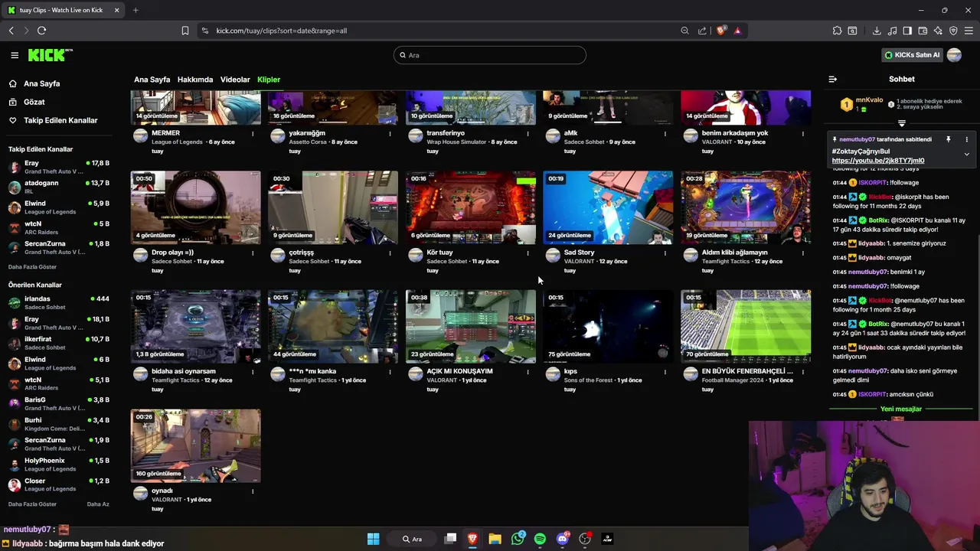Click the Windows taskbar Ara search box

pos(413,539)
